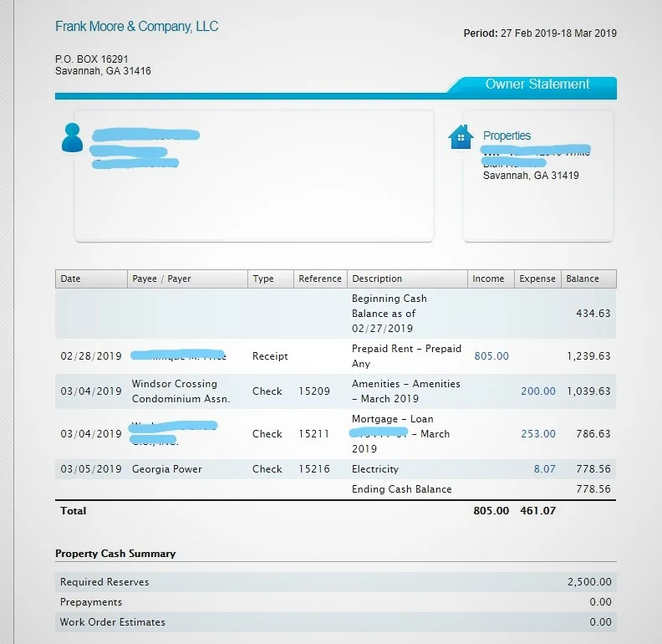Click the Ending Cash Balance label

coord(401,489)
